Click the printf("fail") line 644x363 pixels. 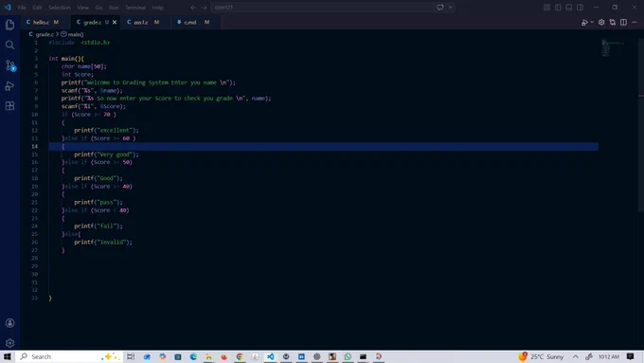pyautogui.click(x=98, y=227)
